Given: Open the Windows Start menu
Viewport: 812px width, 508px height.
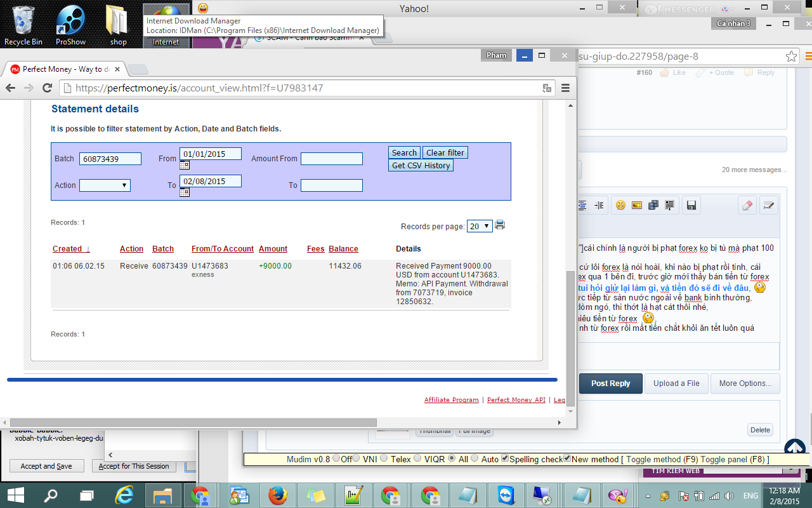Looking at the screenshot, I should 15,495.
